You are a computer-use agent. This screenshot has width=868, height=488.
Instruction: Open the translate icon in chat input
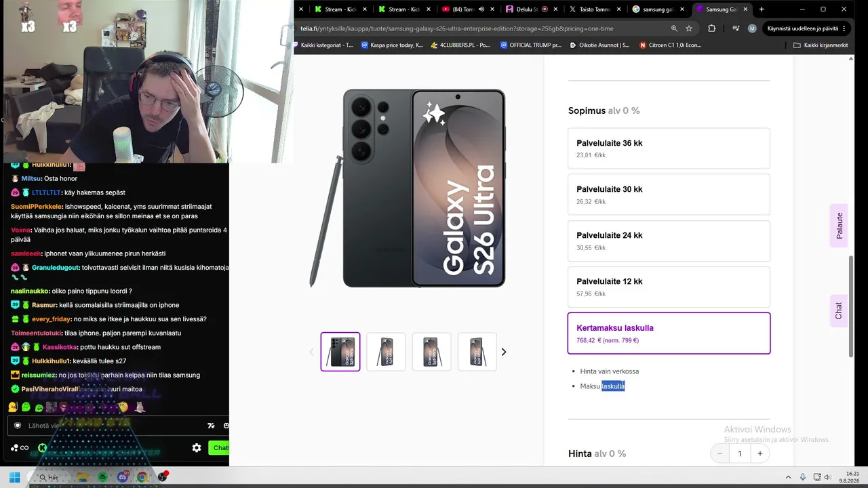[211, 426]
